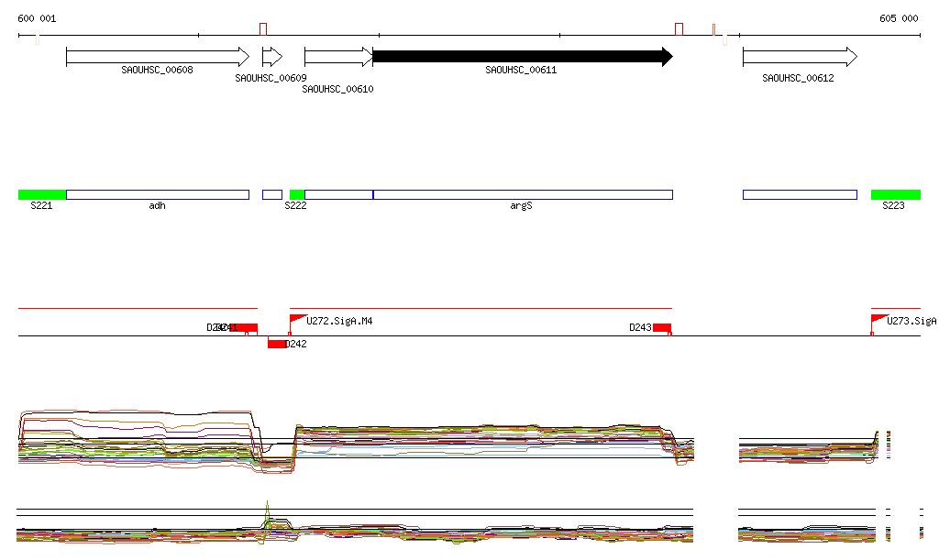Image resolution: width=939 pixels, height=560 pixels.
Task: Click the SAOUHSC_00610 white gene arrow
Action: pos(338,57)
